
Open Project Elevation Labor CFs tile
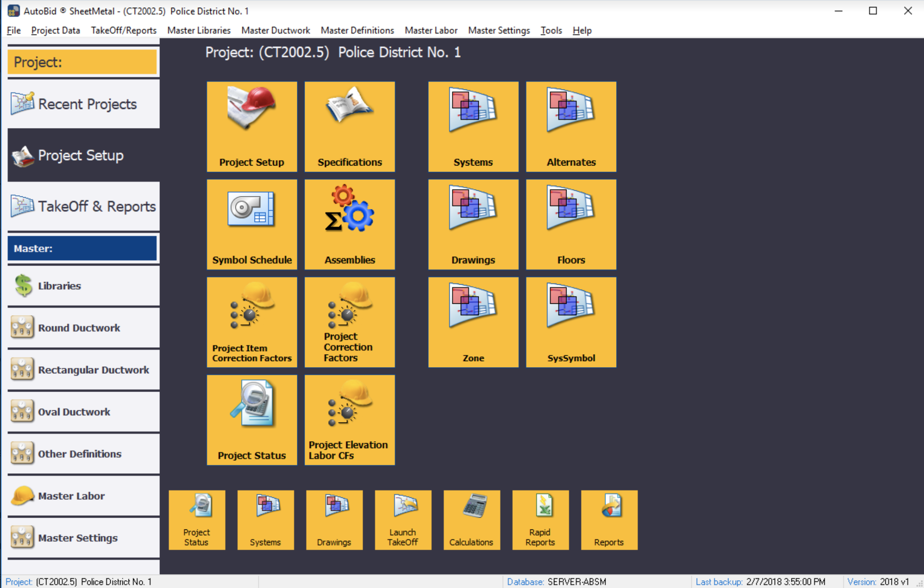(349, 420)
